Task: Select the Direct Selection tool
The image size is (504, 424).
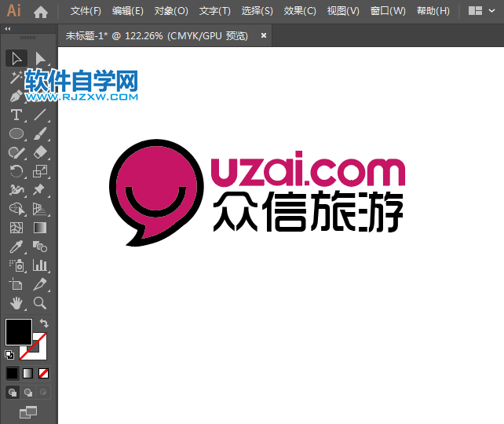Action: pos(40,59)
